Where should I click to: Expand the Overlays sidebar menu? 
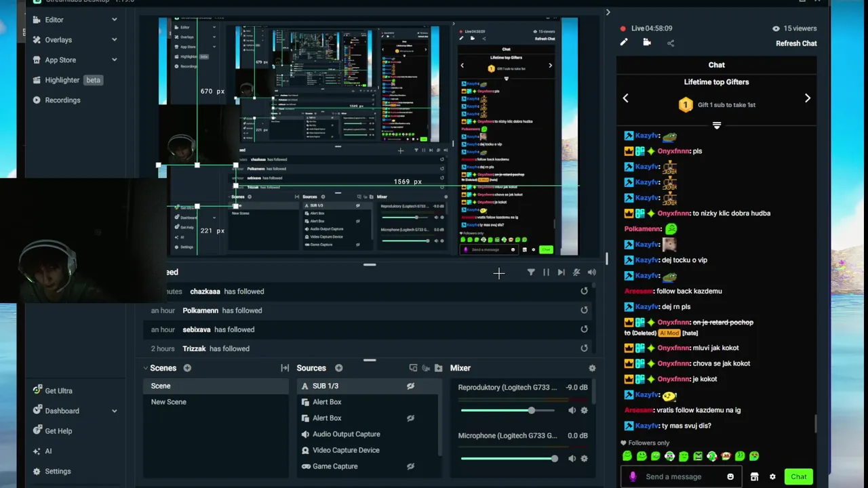[114, 40]
